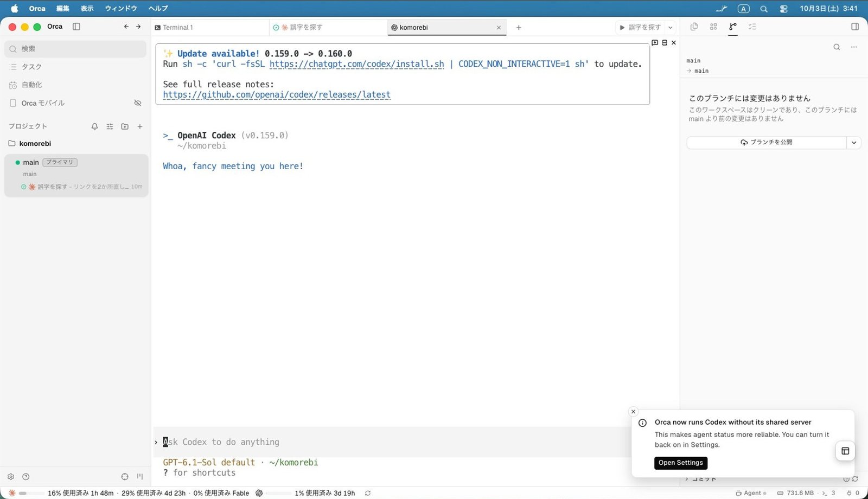Click the terminal count 3 indicator
This screenshot has width=868, height=499.
point(828,493)
